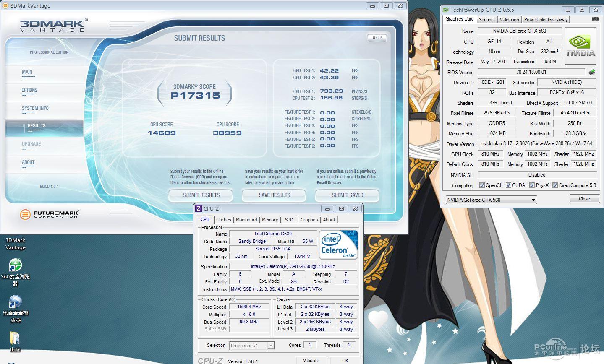
Task: Click the Driver Version field in GPU-Z
Action: click(x=537, y=143)
